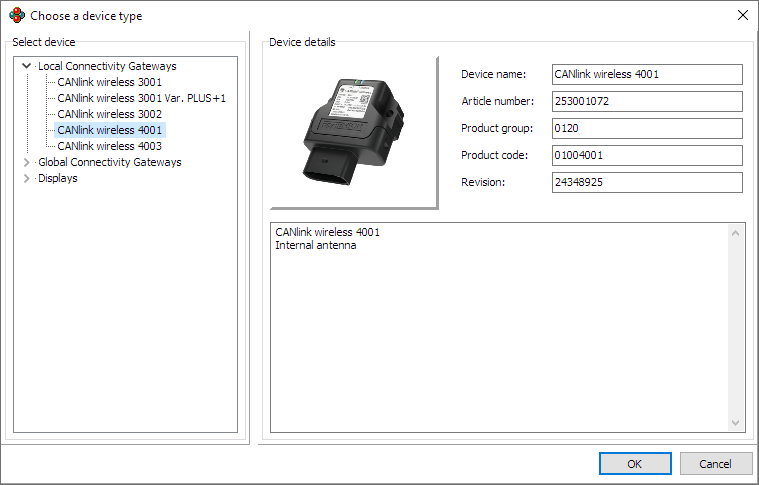Select Global Connectivity Gateways category label
This screenshot has height=485, width=759.
point(109,162)
